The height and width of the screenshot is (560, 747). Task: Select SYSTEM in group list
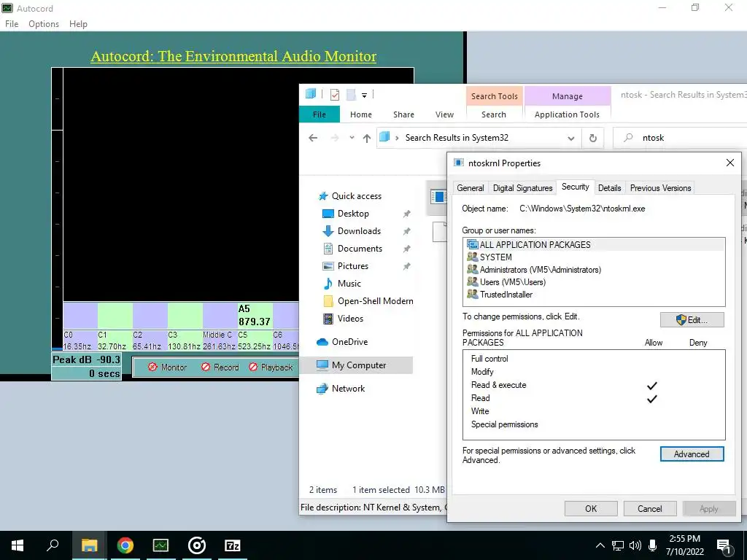[x=594, y=257]
